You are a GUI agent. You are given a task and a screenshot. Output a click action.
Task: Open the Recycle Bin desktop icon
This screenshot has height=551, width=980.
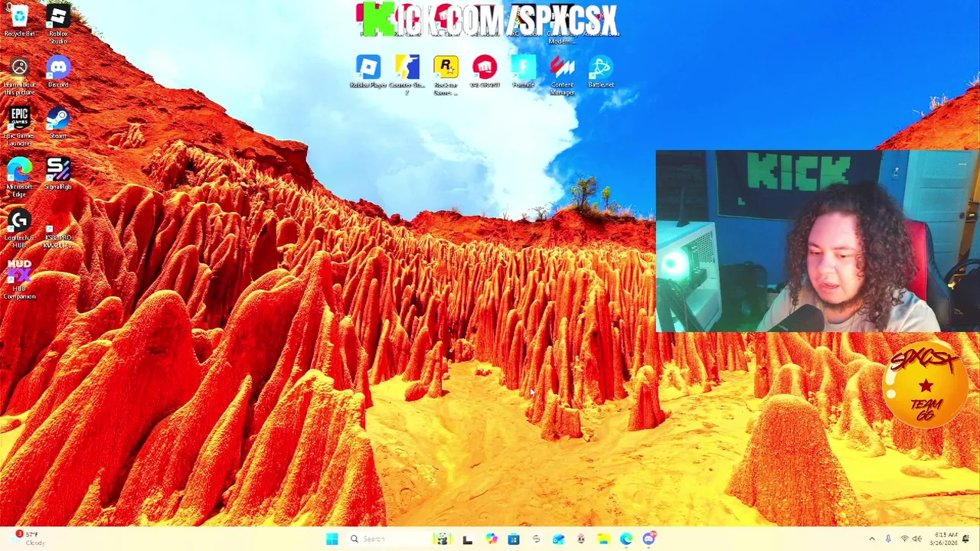click(x=19, y=21)
